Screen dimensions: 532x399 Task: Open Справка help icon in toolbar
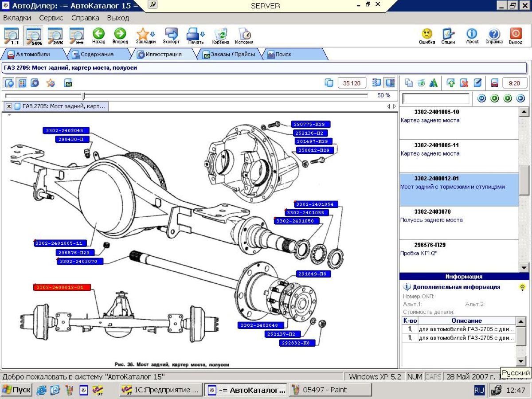point(494,36)
